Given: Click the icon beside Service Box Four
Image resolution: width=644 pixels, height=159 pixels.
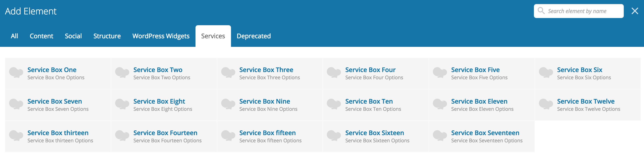Looking at the screenshot, I should 334,73.
